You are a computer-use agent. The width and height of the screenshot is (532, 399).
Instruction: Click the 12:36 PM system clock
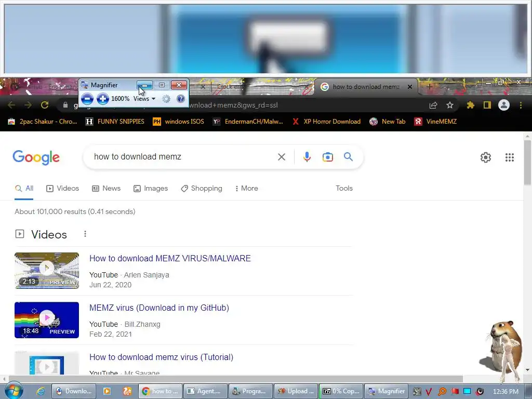click(x=506, y=392)
